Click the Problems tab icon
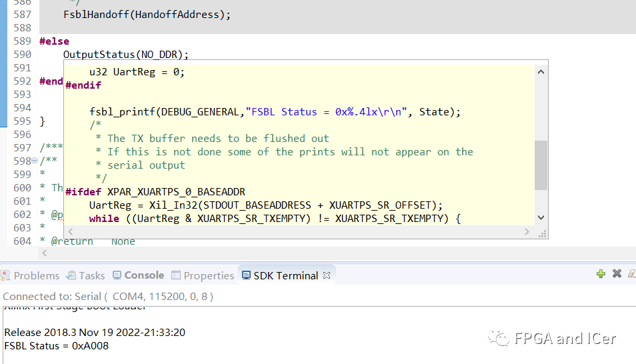636x364 pixels. [5, 275]
